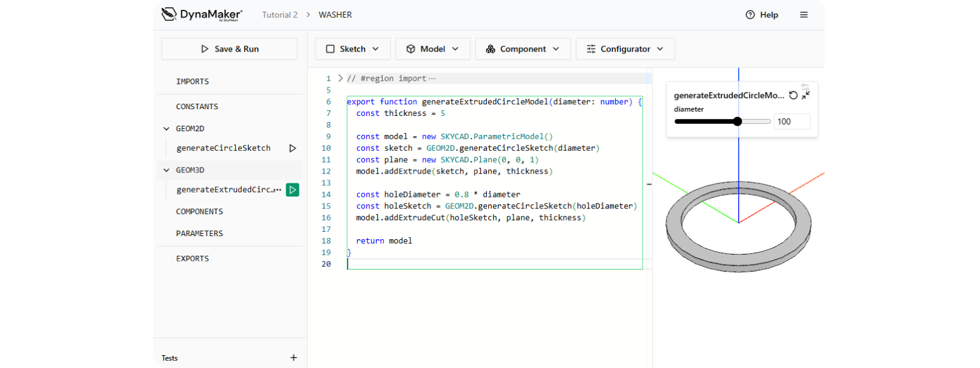Collapse the GEOM2D tree section
This screenshot has height=368, width=980.
click(167, 129)
